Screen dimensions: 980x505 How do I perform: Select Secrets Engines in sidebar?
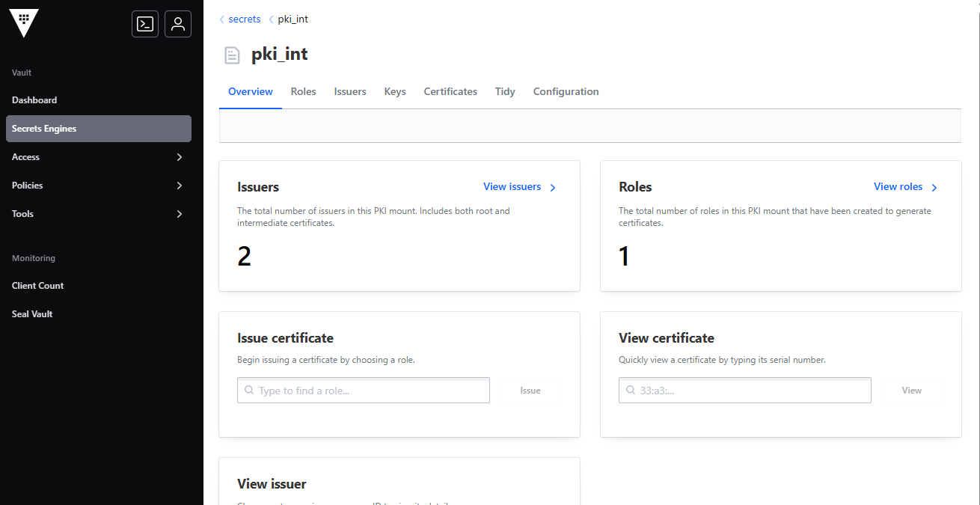[x=99, y=129]
